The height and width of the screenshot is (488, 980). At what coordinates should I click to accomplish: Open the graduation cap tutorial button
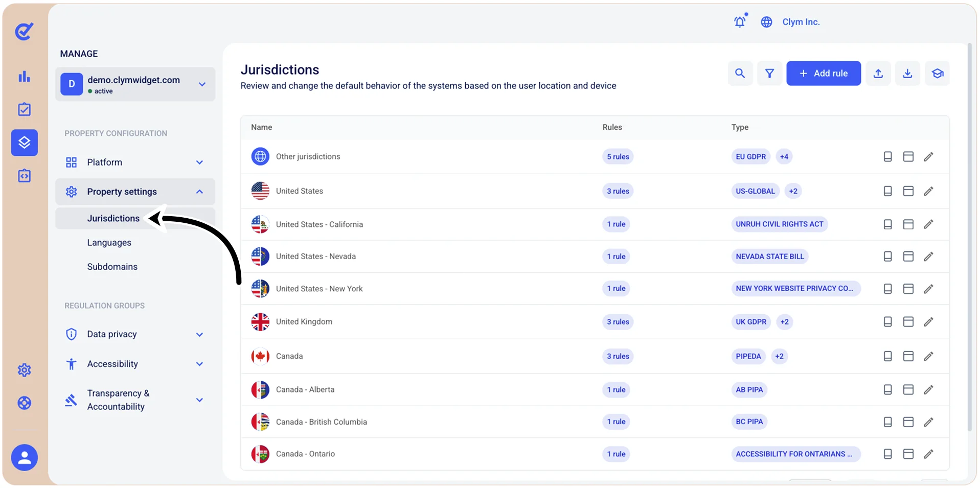937,73
